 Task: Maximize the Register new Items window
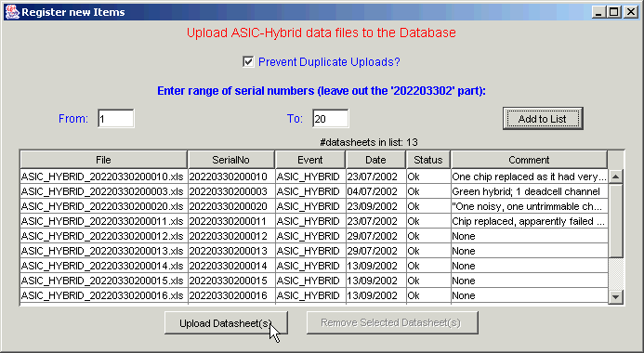614,12
